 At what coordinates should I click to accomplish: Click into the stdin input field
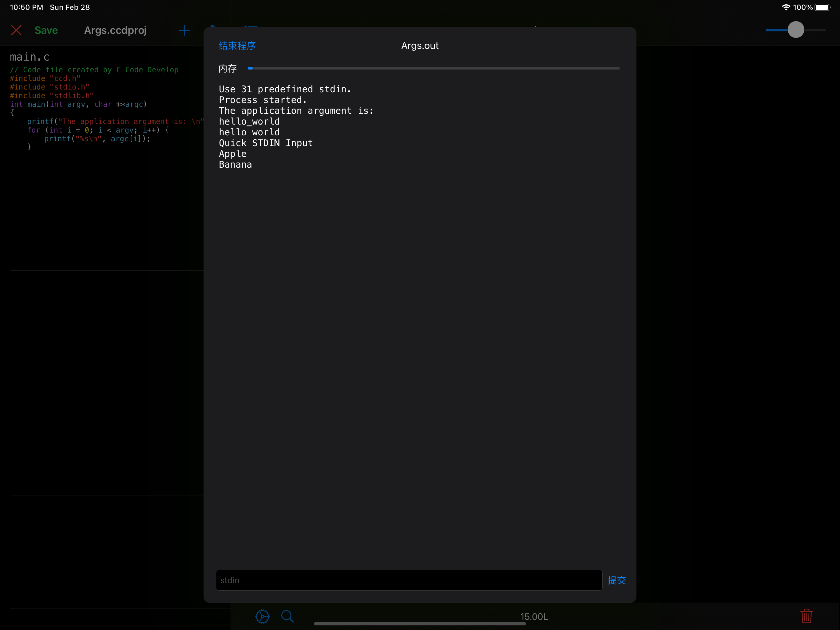click(x=409, y=580)
